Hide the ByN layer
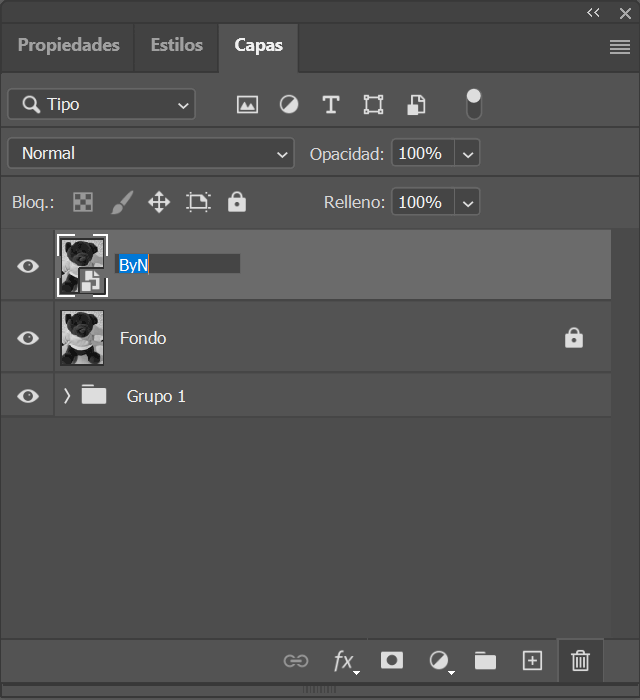Viewport: 640px width, 700px height. pyautogui.click(x=28, y=265)
